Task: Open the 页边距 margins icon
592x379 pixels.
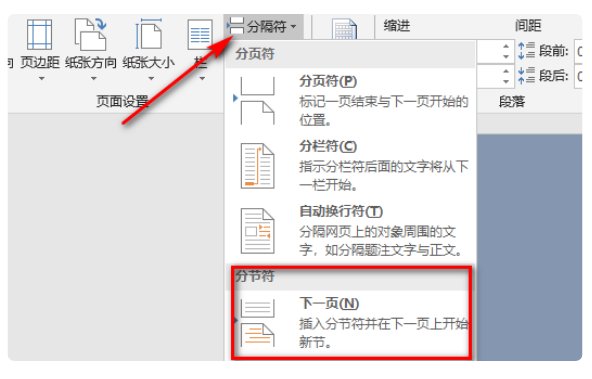Action: (x=39, y=35)
